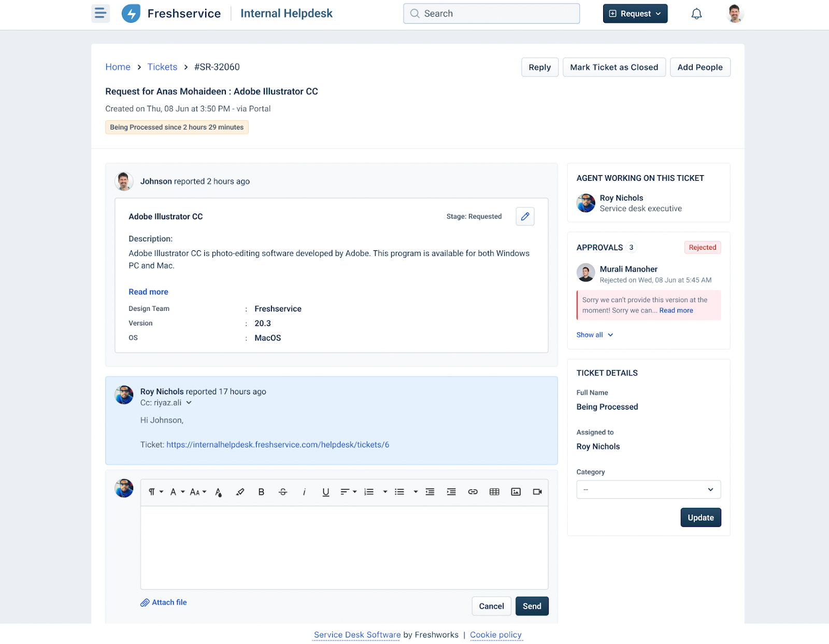This screenshot has height=644, width=829.
Task: Expand ordered list style dropdown arrow
Action: click(x=385, y=492)
